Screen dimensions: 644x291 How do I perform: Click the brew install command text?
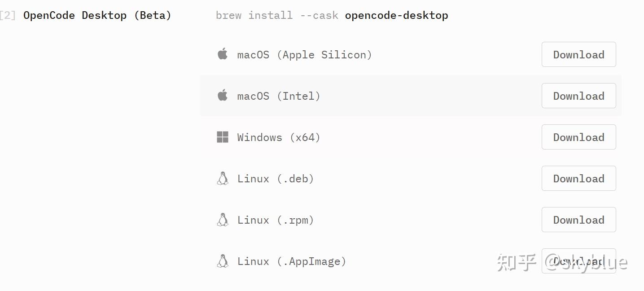coord(332,15)
